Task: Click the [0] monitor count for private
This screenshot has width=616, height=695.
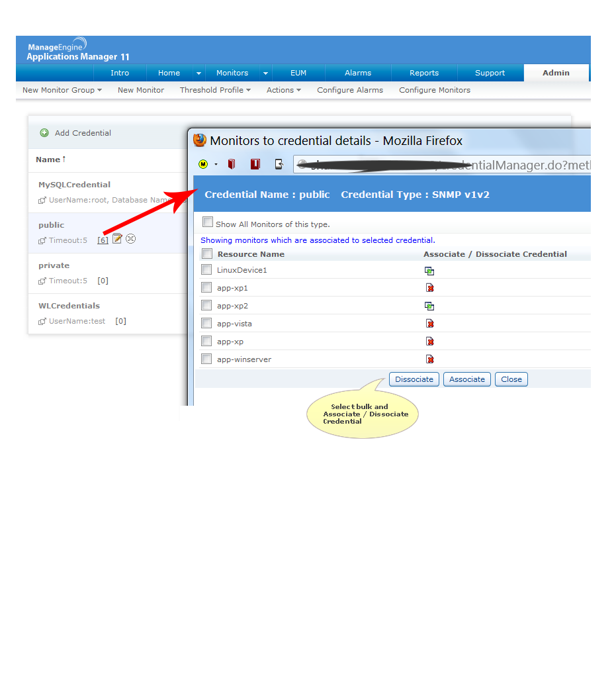Action: click(103, 281)
